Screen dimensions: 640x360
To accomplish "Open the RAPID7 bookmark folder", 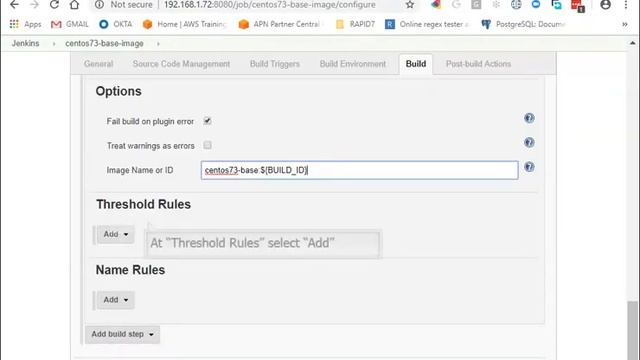I will click(355, 24).
